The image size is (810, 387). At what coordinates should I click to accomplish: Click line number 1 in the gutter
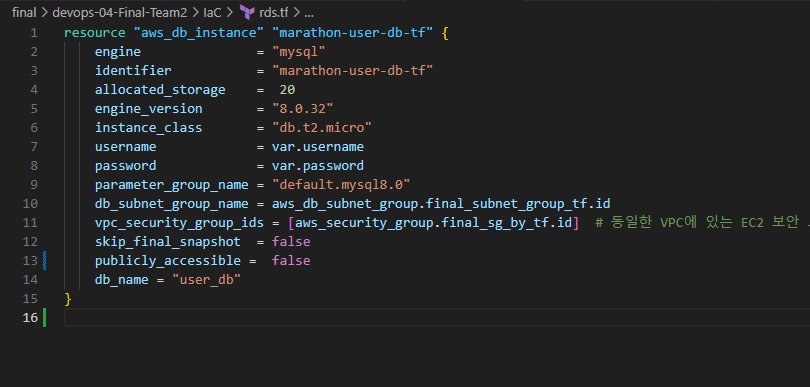coord(34,33)
